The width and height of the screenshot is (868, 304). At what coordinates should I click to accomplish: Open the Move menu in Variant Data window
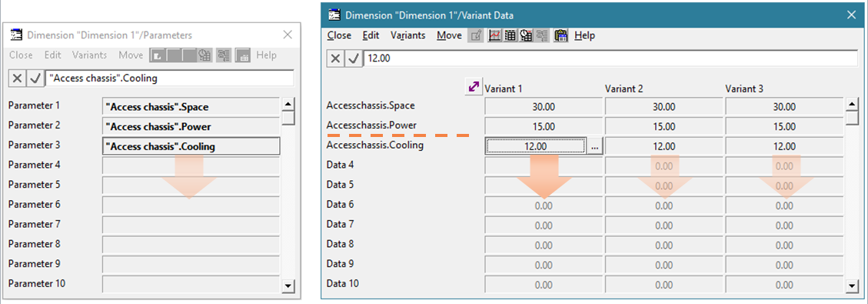pos(449,35)
